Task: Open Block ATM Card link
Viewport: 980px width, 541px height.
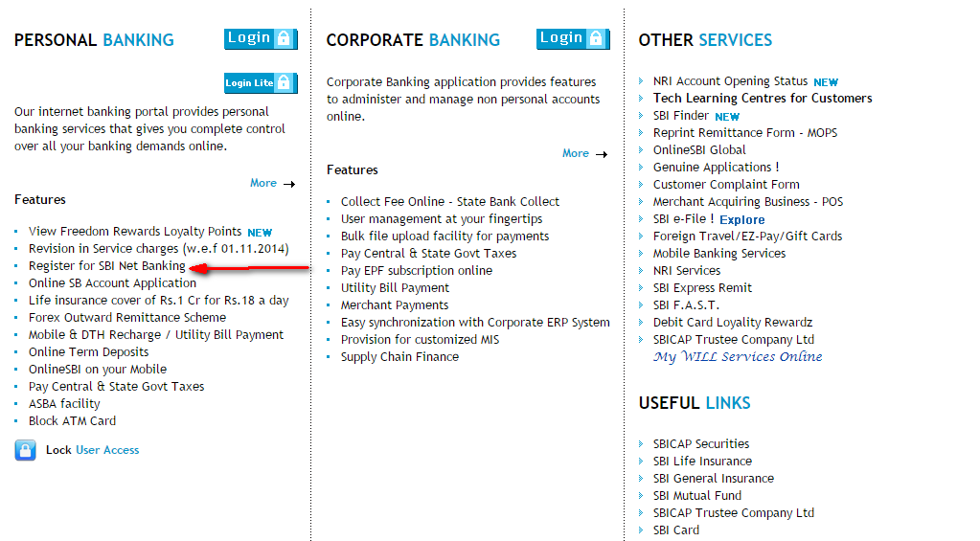Action: [x=73, y=421]
